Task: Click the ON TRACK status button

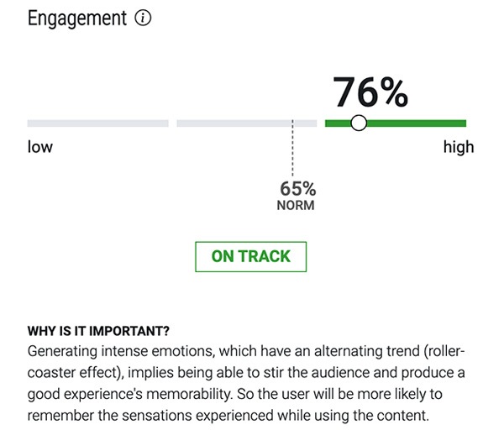Action: [250, 257]
